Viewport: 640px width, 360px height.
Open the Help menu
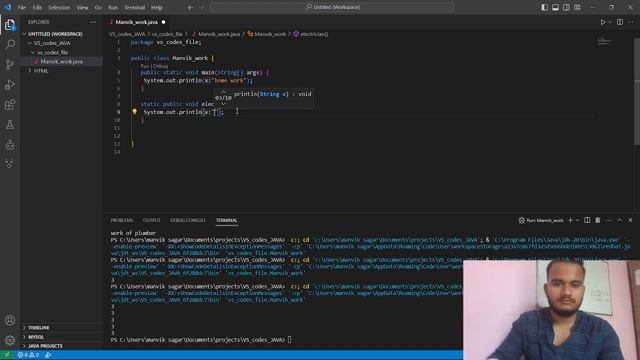coord(157,7)
